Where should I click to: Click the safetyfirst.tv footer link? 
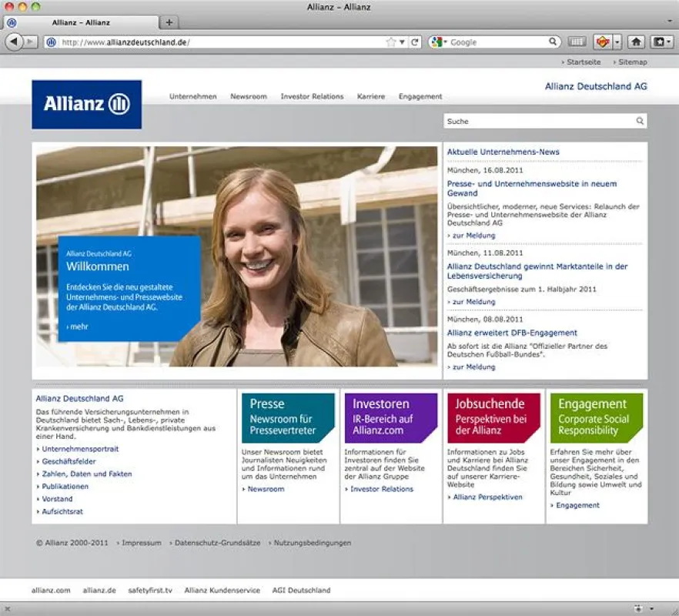pos(150,591)
